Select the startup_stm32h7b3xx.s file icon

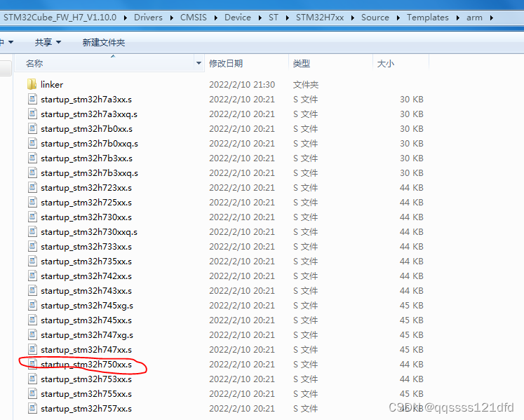32,158
